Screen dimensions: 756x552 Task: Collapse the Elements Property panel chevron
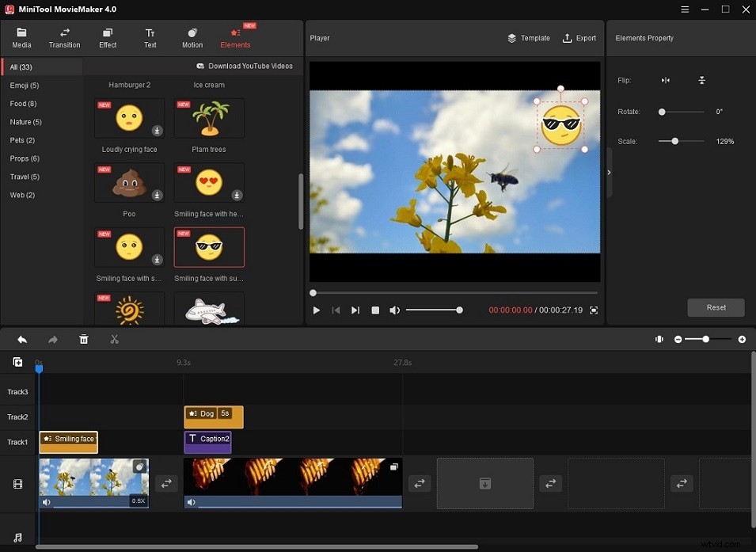tap(609, 171)
